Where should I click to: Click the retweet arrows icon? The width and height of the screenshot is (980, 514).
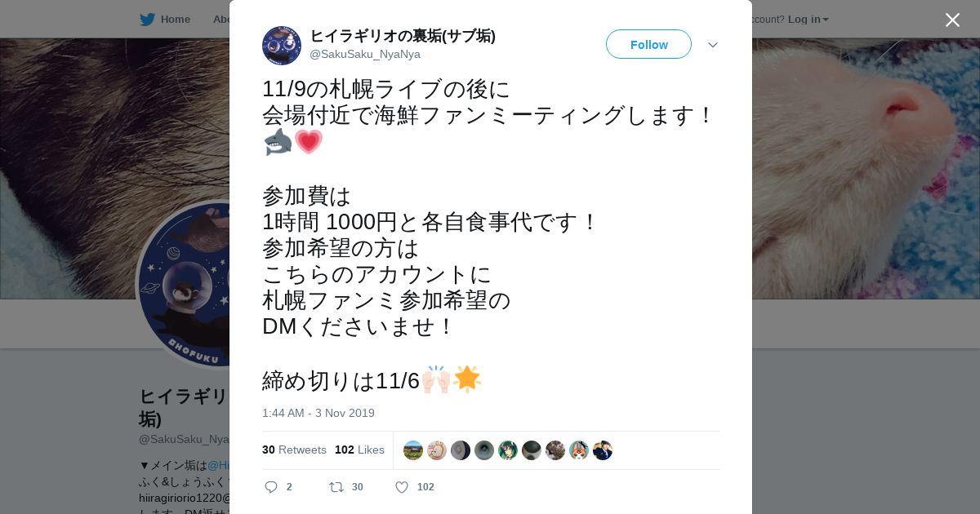pyautogui.click(x=336, y=487)
